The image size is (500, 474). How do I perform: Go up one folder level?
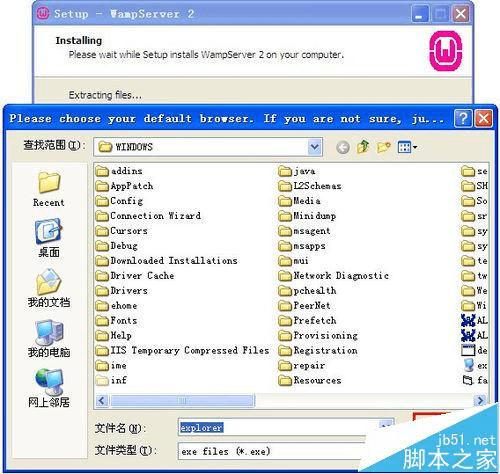coord(363,147)
